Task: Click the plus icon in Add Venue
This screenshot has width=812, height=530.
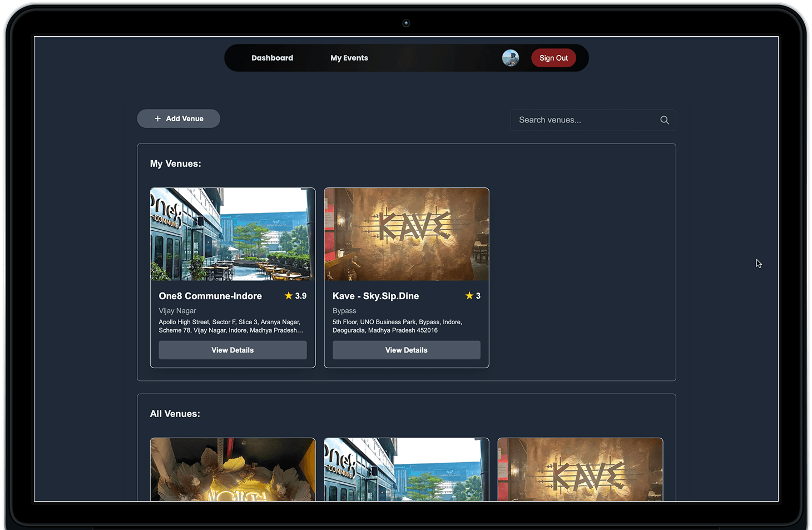Action: click(x=158, y=118)
